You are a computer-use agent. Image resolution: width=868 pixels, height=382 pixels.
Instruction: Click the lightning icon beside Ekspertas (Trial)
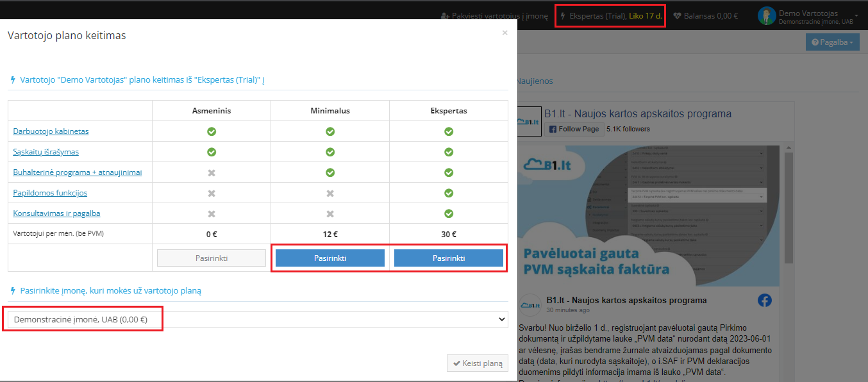tap(563, 16)
